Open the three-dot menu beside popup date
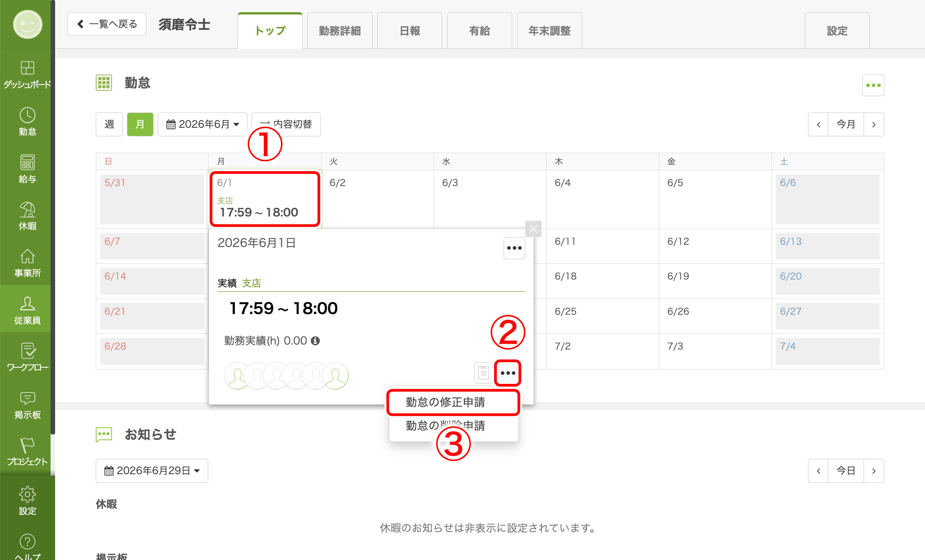Viewport: 925px width, 560px height. pyautogui.click(x=514, y=248)
